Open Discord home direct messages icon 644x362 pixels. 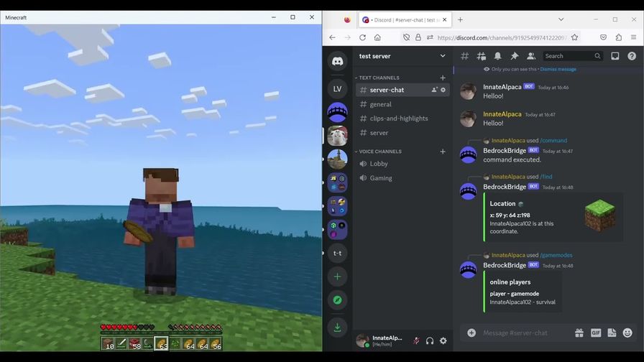(x=337, y=61)
